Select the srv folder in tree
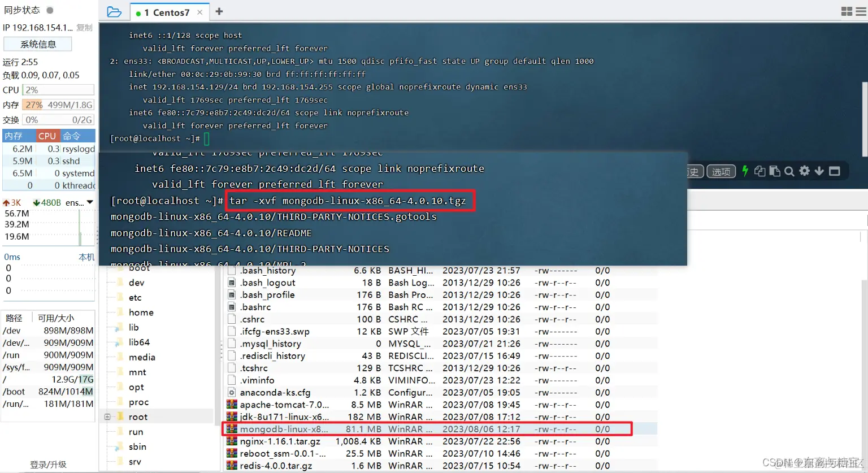This screenshot has height=473, width=868. point(134,462)
